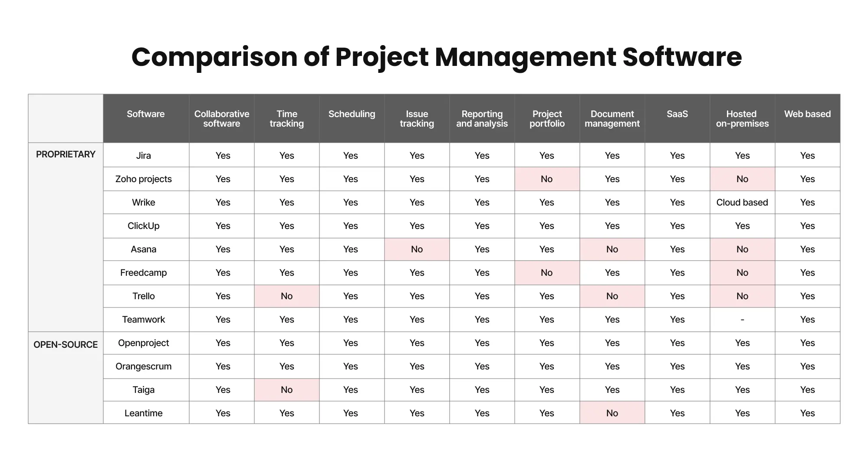Click the 'OPEN-SOURCE' category label
The width and height of the screenshot is (868, 464).
(x=66, y=345)
